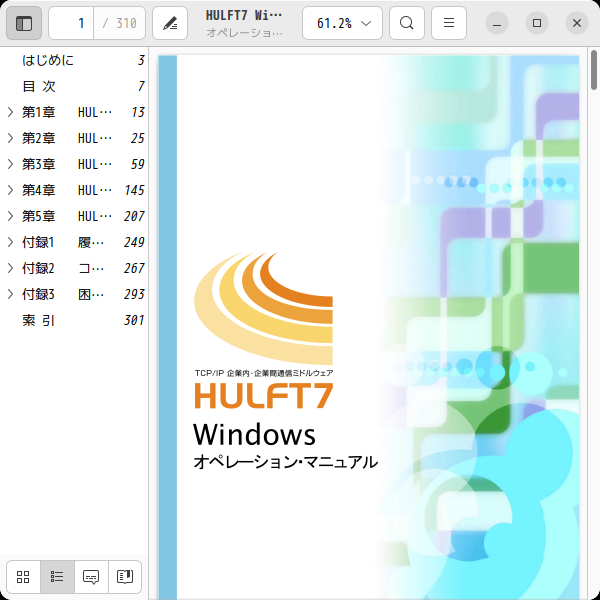Expand the 付録3 outline entry
600x600 pixels.
[x=10, y=294]
